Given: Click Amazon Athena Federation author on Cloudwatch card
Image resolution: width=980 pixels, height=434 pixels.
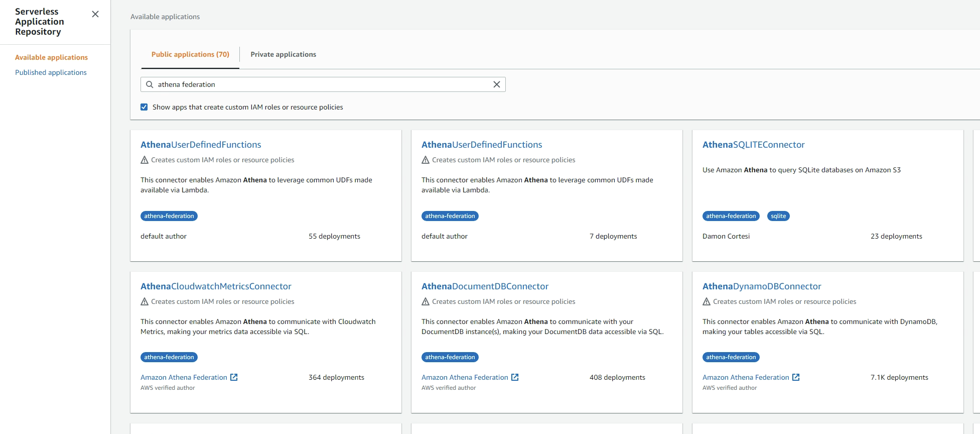Looking at the screenshot, I should (x=184, y=377).
